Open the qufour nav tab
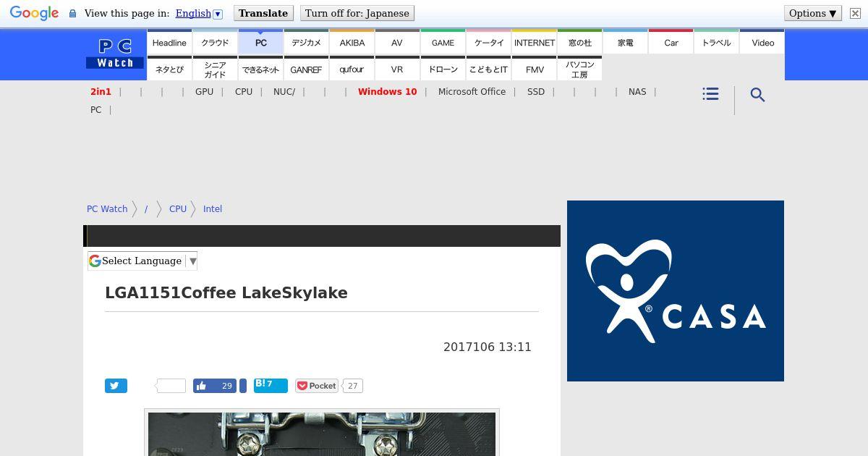The image size is (868, 456). point(352,69)
